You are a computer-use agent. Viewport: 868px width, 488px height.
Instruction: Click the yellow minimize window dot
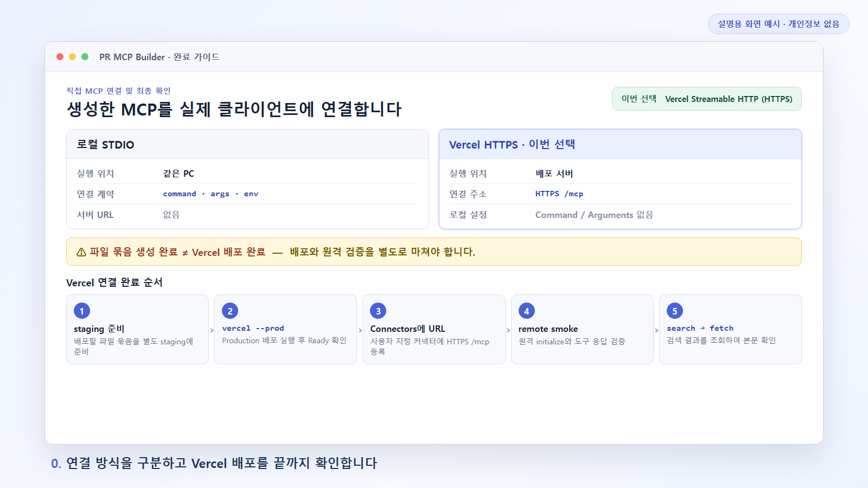[x=73, y=57]
